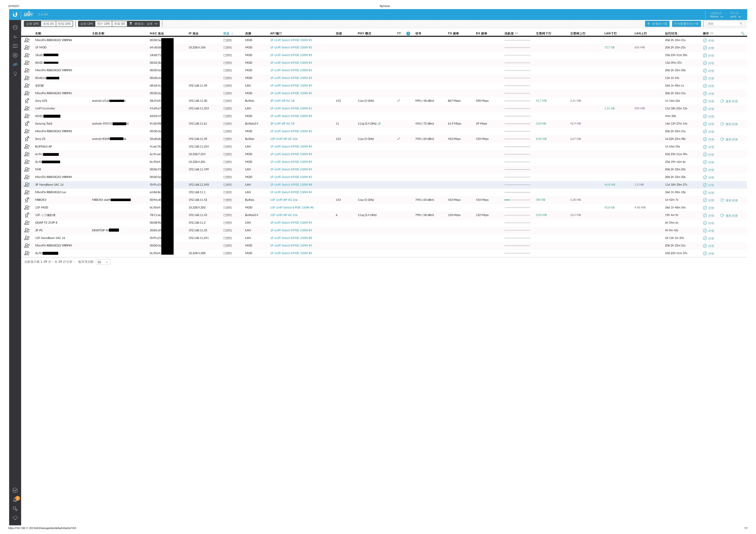The image size is (756, 534).
Task: Click the Ubiquiti U logo in header
Action: (x=15, y=14)
